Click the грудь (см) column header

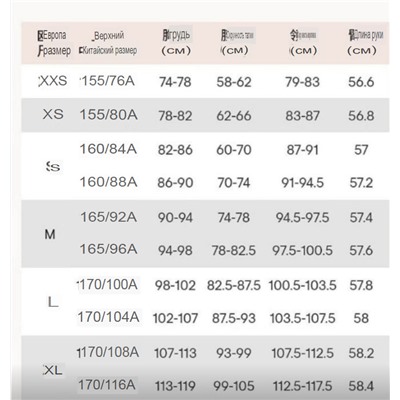pos(176,43)
